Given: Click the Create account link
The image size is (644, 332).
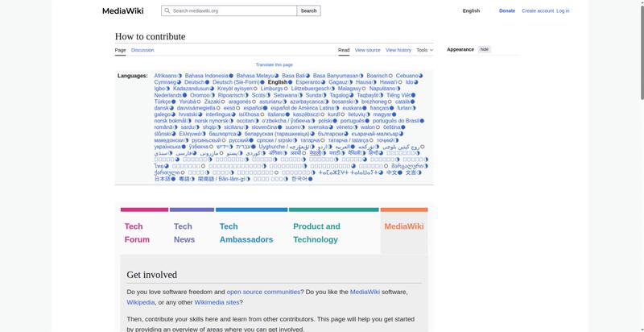Looking at the screenshot, I should (x=537, y=11).
